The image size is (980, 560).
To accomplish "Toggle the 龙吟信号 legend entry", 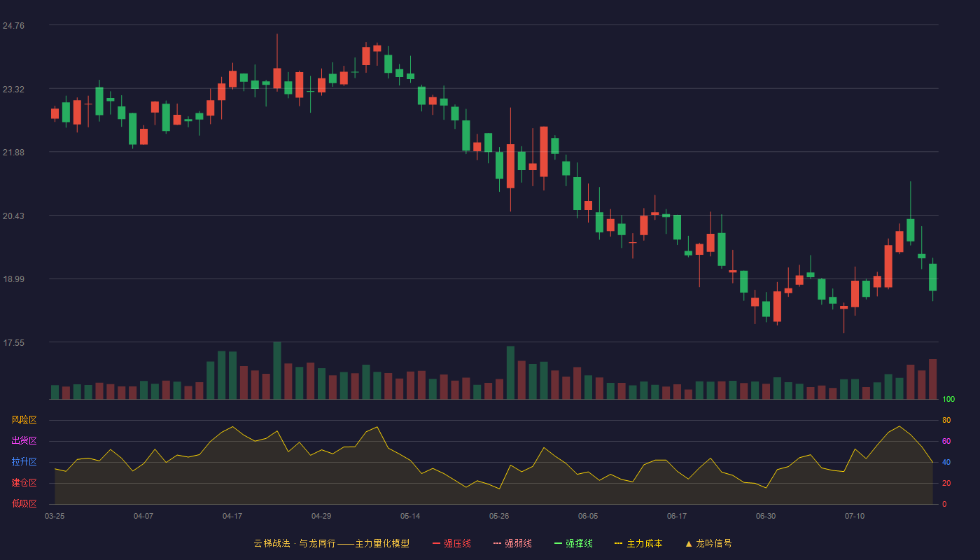I will tap(708, 543).
